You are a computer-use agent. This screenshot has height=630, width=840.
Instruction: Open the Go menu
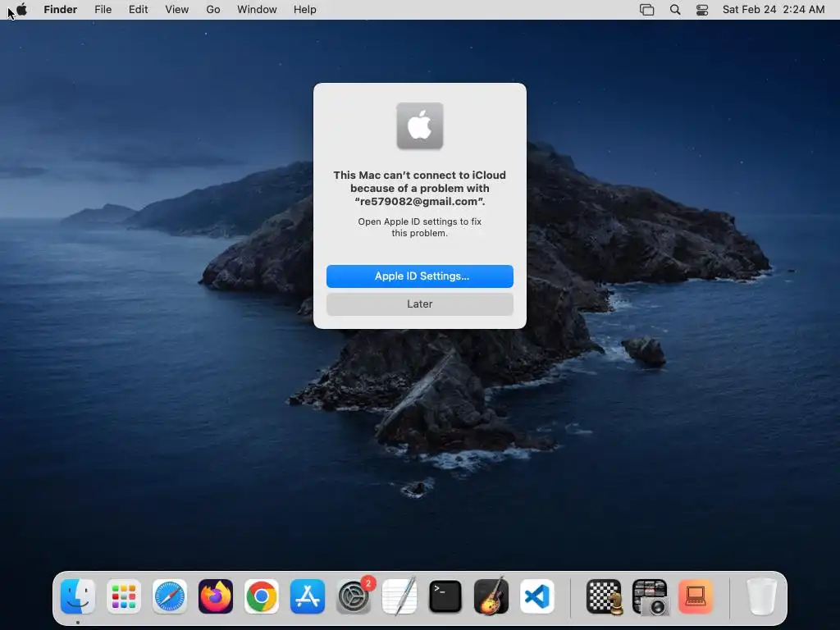tap(213, 10)
